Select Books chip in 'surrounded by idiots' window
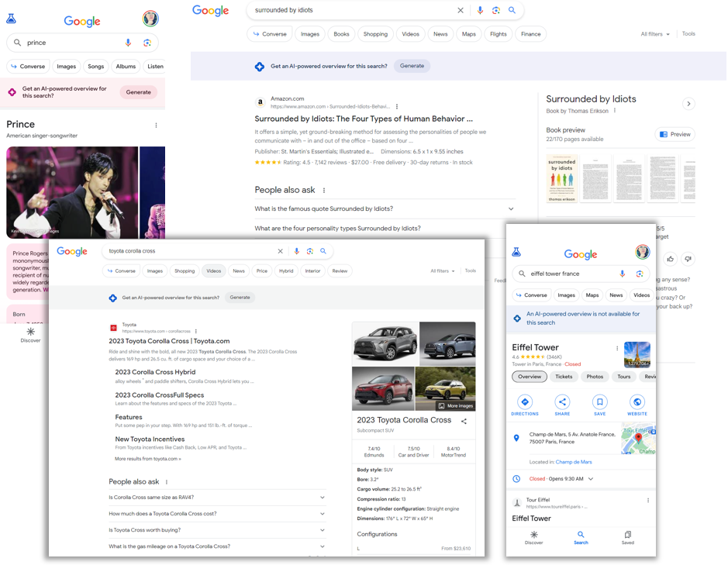728x565 pixels. (341, 34)
